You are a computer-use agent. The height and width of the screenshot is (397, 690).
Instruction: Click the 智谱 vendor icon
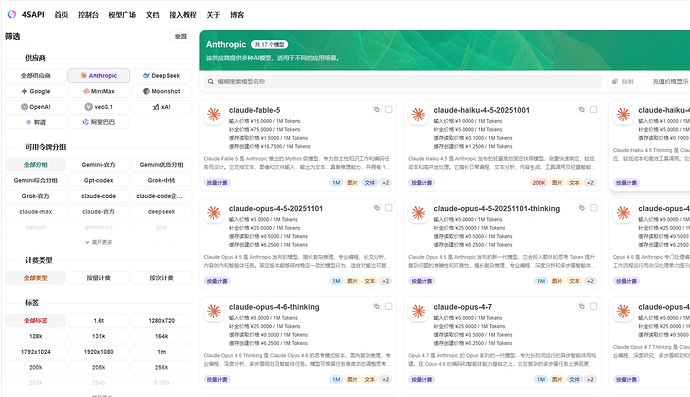(28, 122)
